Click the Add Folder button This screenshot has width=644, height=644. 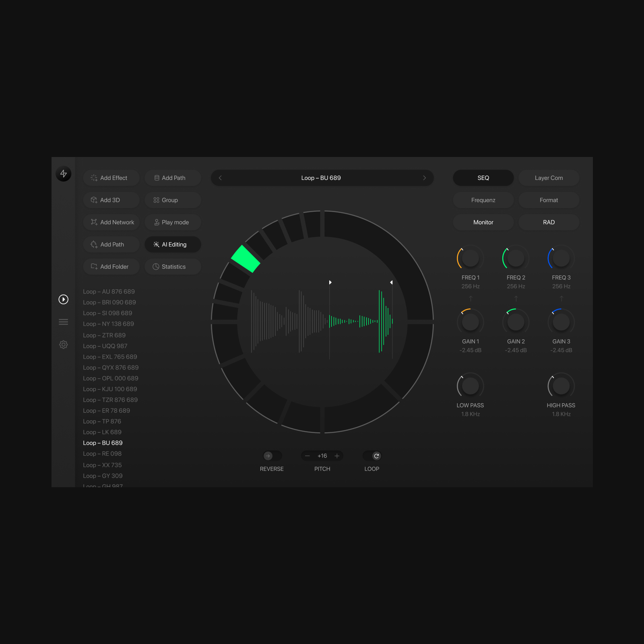[x=111, y=266]
